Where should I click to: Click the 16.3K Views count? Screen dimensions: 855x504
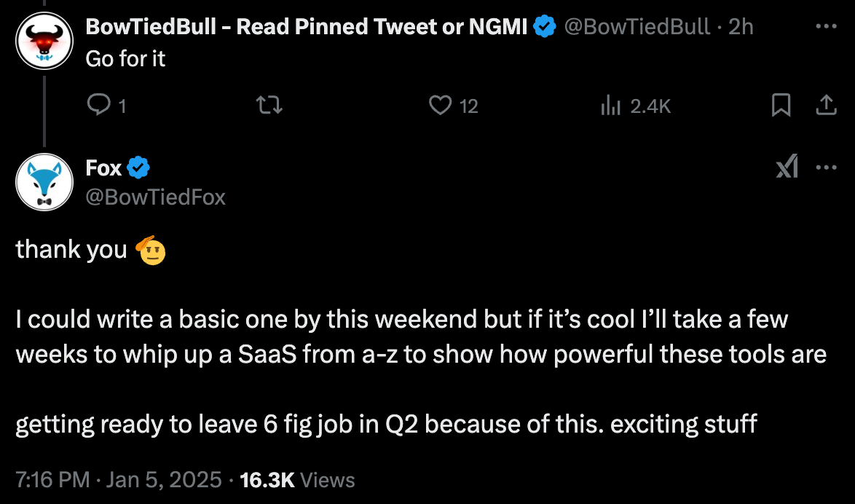[296, 480]
